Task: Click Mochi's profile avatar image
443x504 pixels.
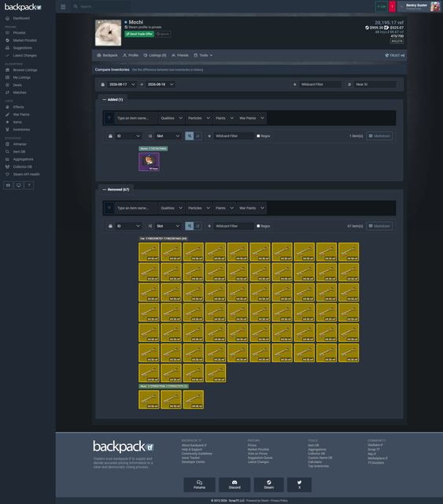Action: tap(109, 33)
